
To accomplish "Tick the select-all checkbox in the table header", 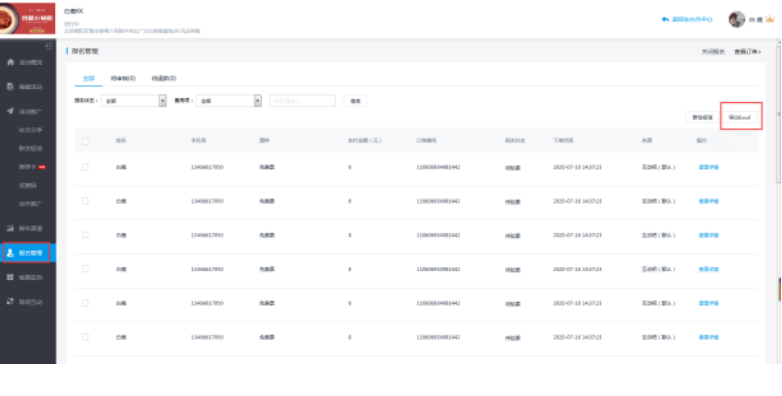I will (x=85, y=141).
